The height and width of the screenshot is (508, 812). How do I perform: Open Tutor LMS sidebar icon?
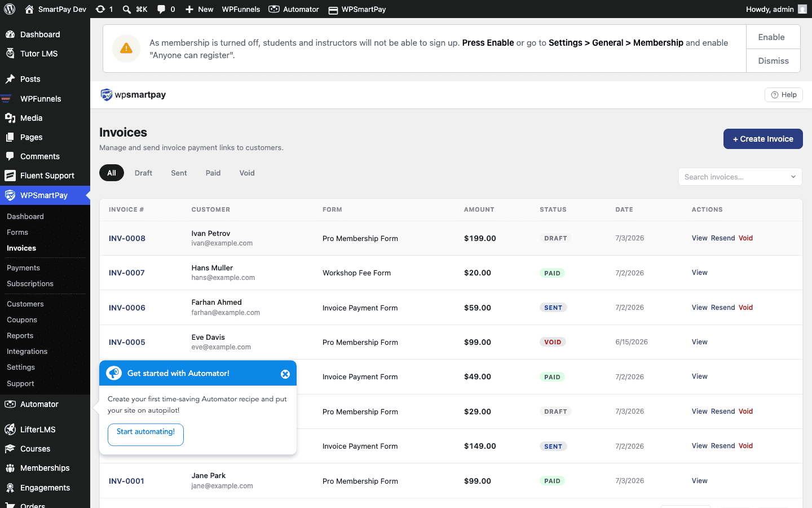10,54
